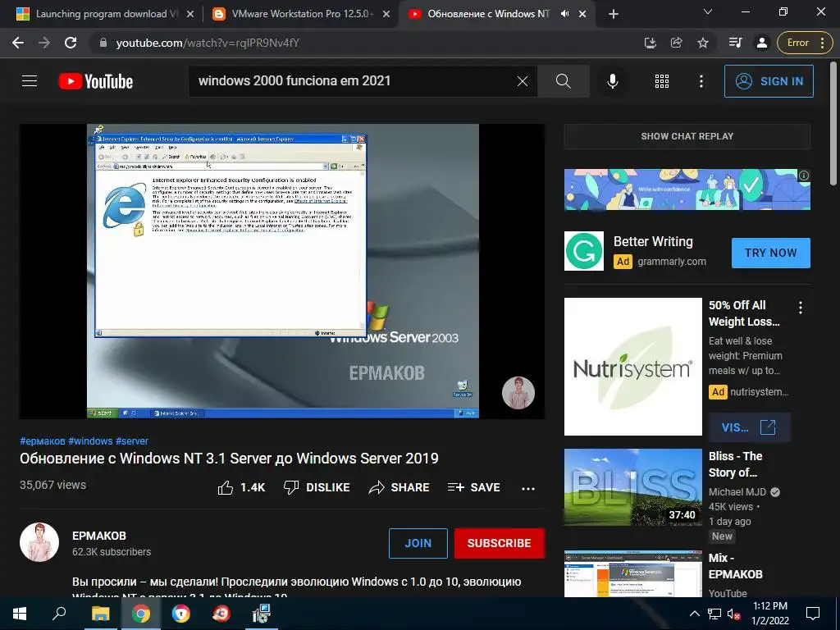Open the taskbar clock and date

tap(770, 614)
